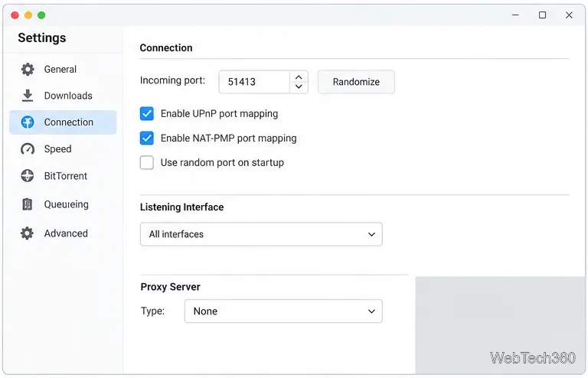The height and width of the screenshot is (378, 588).
Task: Randomize the incoming port
Action: 356,82
